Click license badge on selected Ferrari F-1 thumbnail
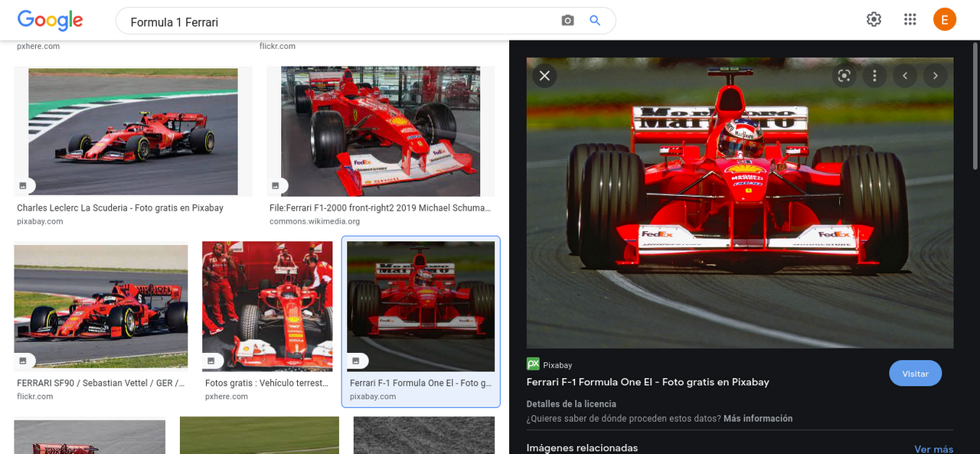The width and height of the screenshot is (980, 454). [x=356, y=361]
